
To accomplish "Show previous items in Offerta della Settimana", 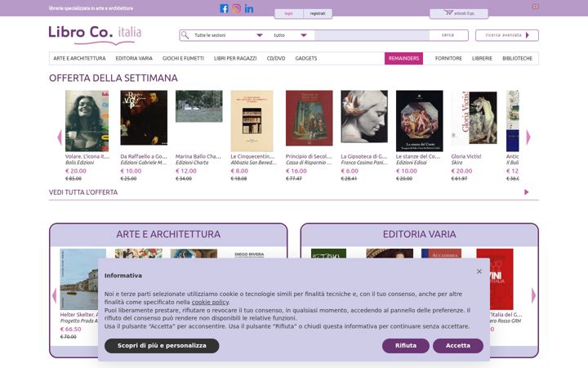I will (60, 137).
